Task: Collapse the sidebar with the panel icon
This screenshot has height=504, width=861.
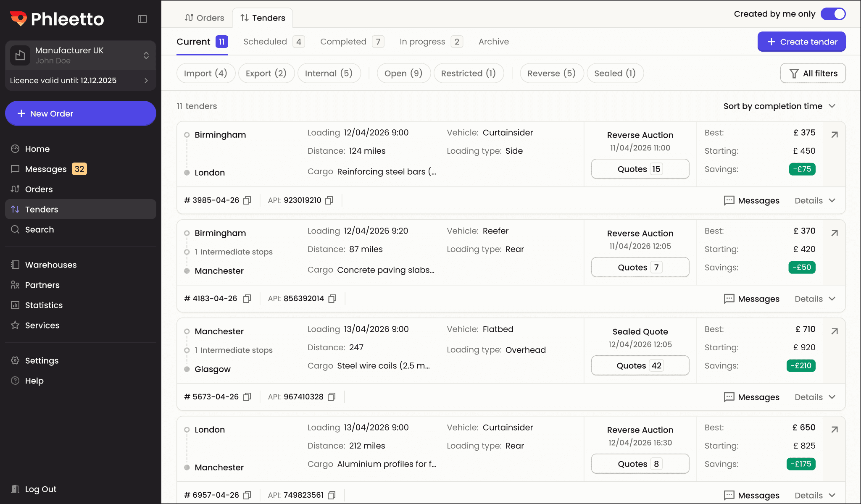Action: point(142,18)
